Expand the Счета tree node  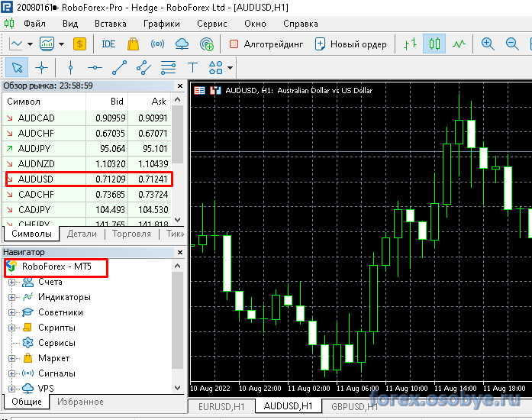(11, 282)
